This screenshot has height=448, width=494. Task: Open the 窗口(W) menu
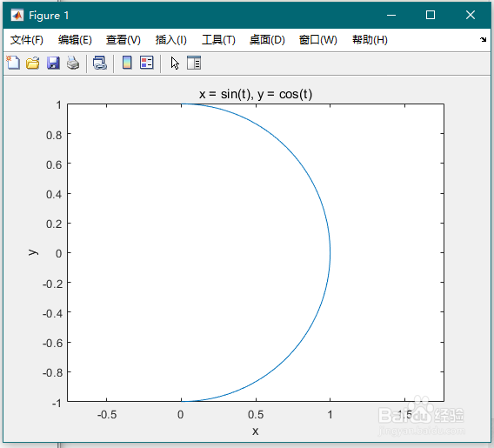click(x=318, y=40)
